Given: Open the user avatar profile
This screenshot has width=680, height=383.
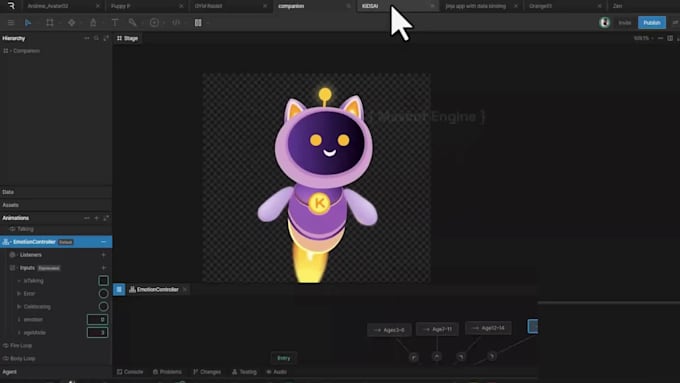Looking at the screenshot, I should point(605,23).
